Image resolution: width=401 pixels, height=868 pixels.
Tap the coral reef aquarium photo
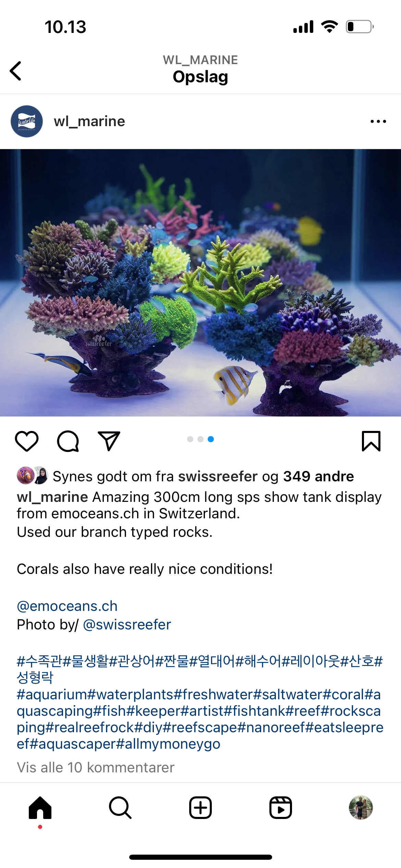(x=200, y=283)
